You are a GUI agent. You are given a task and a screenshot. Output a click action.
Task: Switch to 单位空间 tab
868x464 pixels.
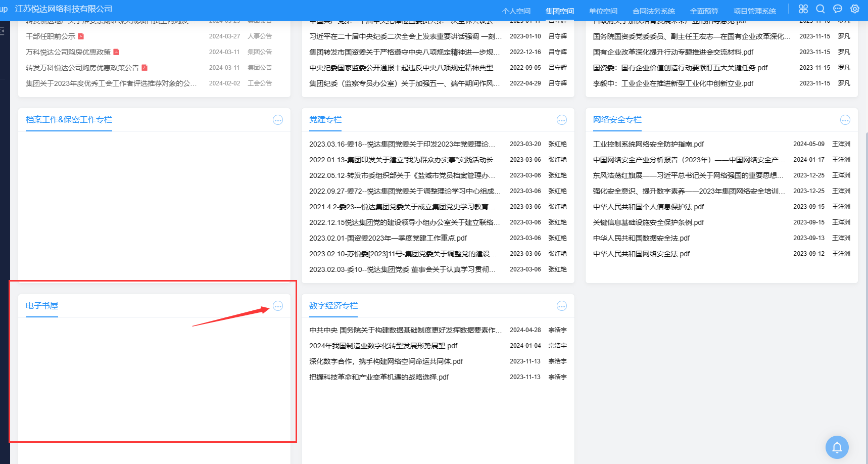[603, 11]
